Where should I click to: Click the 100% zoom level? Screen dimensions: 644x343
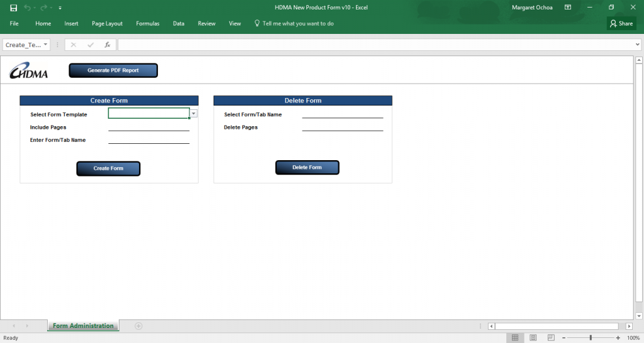point(633,338)
